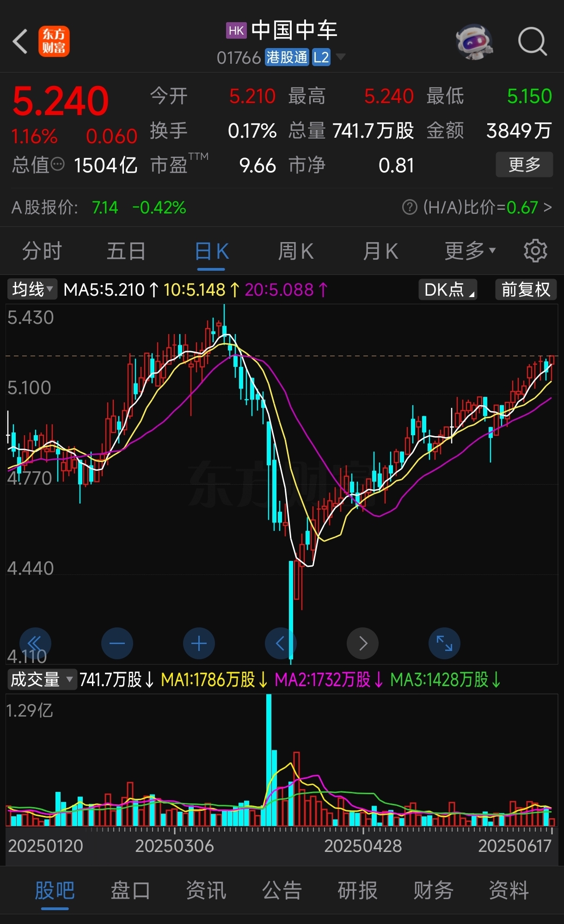The image size is (564, 924).
Task: Select the 日K chart tab
Action: 212,252
